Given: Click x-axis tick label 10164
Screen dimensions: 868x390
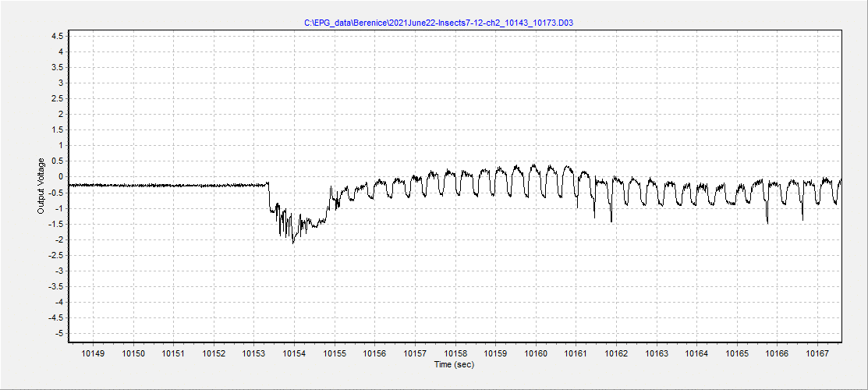Looking at the screenshot, I should point(696,353).
